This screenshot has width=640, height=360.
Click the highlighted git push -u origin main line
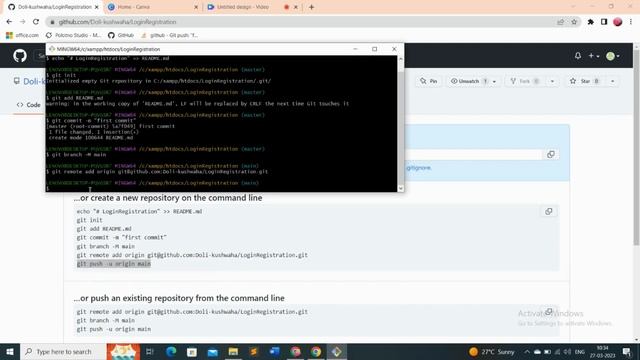tap(113, 264)
